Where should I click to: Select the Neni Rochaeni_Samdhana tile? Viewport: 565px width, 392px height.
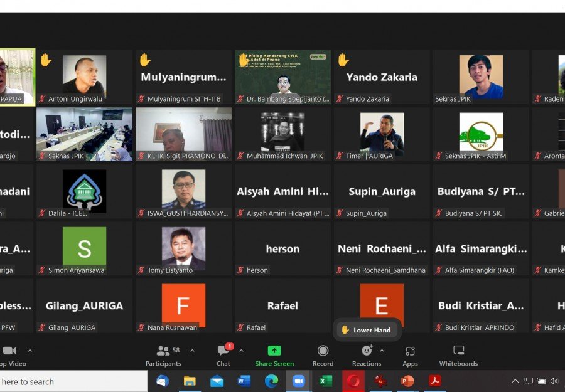(x=382, y=249)
